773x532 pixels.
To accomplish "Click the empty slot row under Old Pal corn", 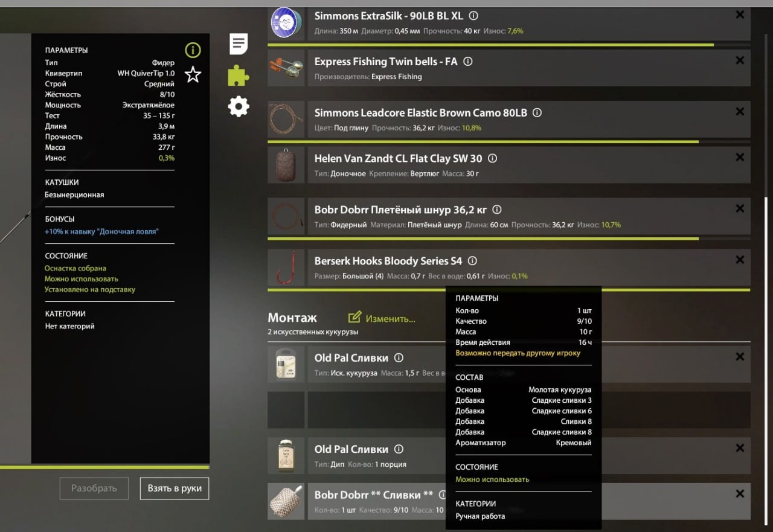I will pyautogui.click(x=509, y=410).
